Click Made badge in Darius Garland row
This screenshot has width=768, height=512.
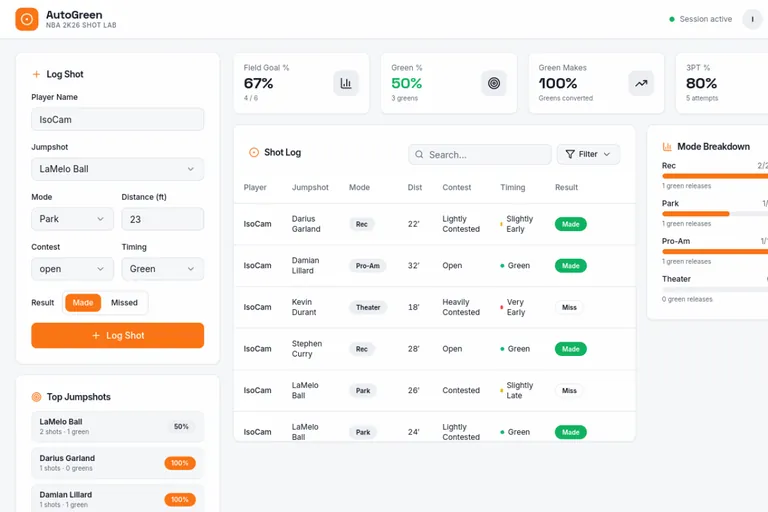571,224
